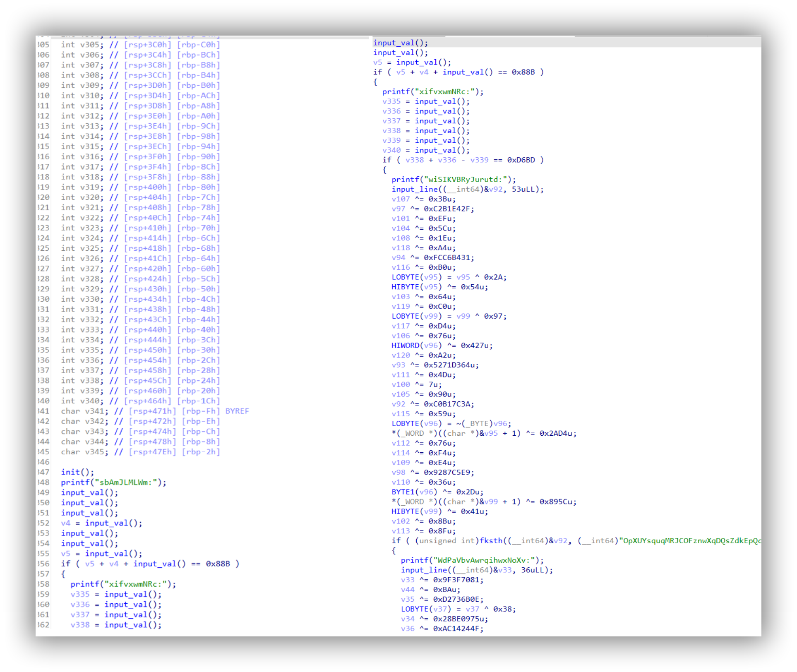797x672 pixels.
Task: Select the declaration 'int v316;'
Action: click(82, 157)
